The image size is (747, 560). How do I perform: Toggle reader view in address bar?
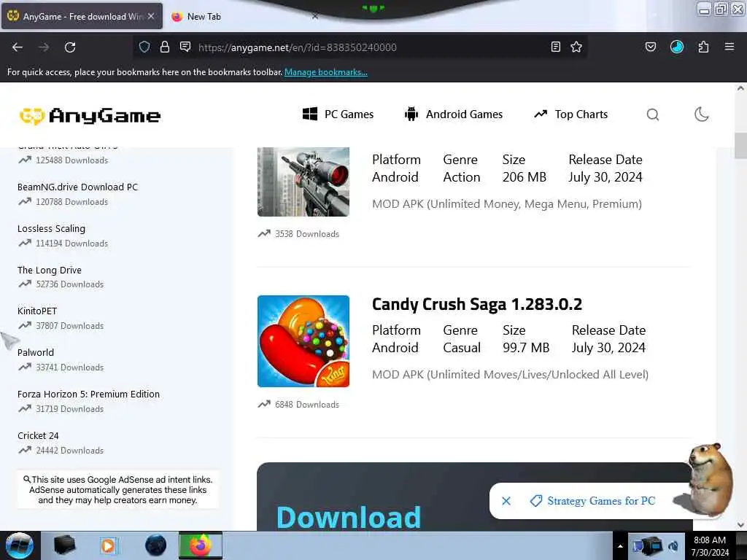click(555, 47)
